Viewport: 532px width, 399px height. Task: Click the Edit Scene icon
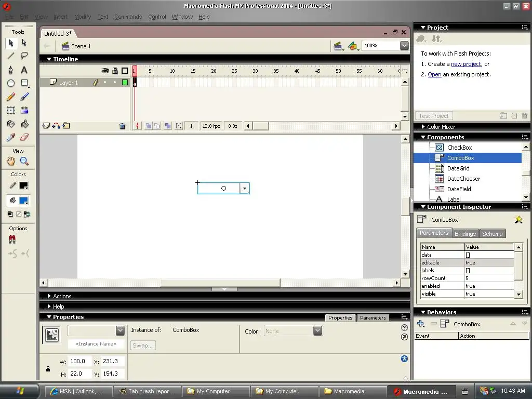(338, 46)
